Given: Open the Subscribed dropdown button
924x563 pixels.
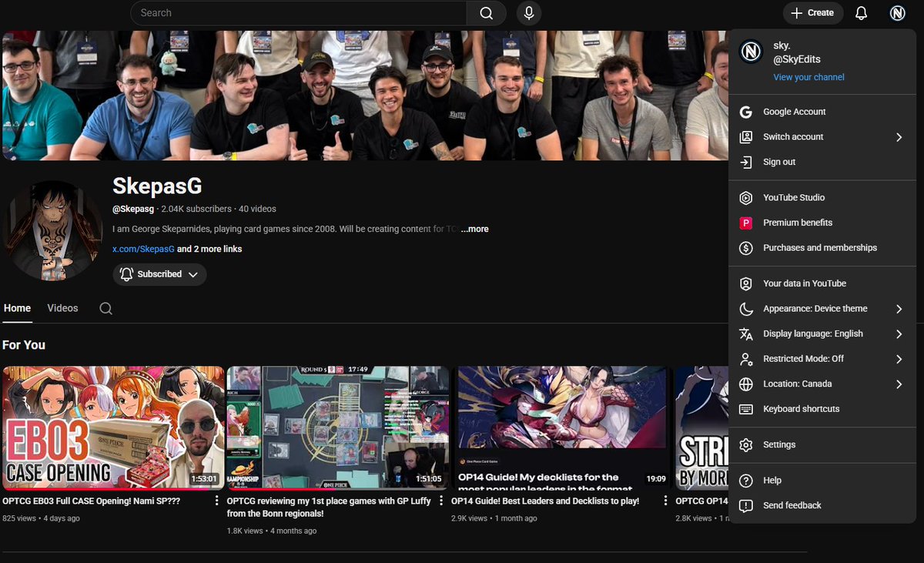Looking at the screenshot, I should (x=159, y=274).
